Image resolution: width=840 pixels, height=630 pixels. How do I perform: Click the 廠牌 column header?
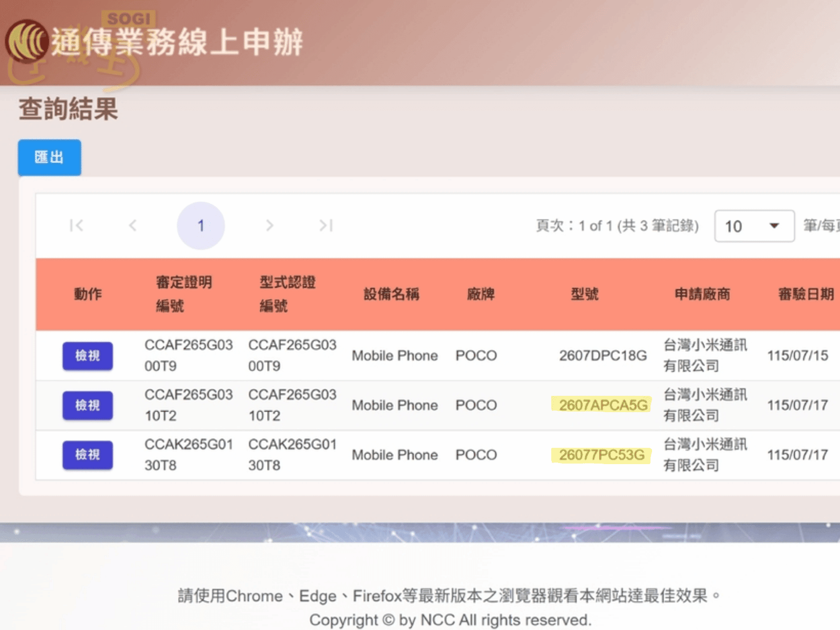(x=481, y=294)
